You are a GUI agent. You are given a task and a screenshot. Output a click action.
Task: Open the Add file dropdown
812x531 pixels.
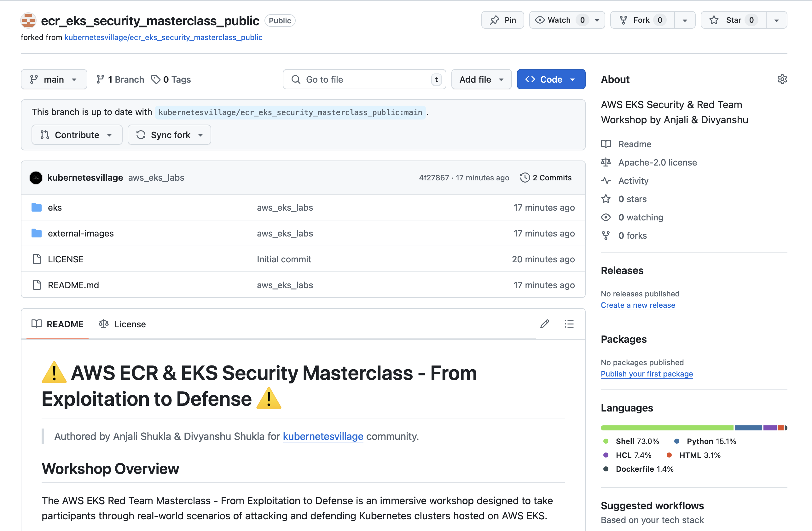[x=481, y=79]
